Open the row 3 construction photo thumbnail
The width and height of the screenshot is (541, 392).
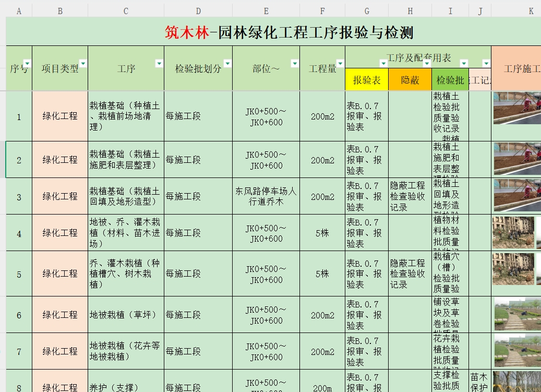517,195
